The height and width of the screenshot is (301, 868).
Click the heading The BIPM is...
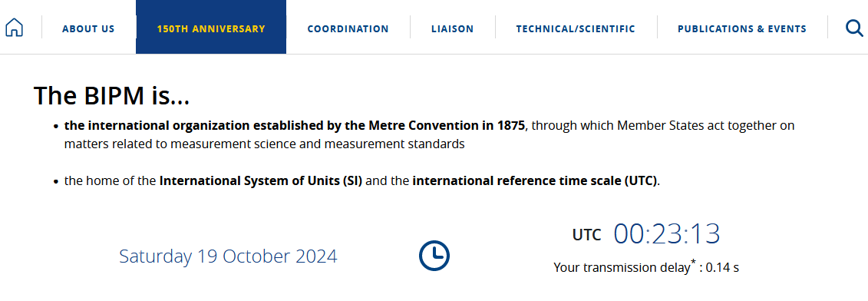[x=111, y=95]
